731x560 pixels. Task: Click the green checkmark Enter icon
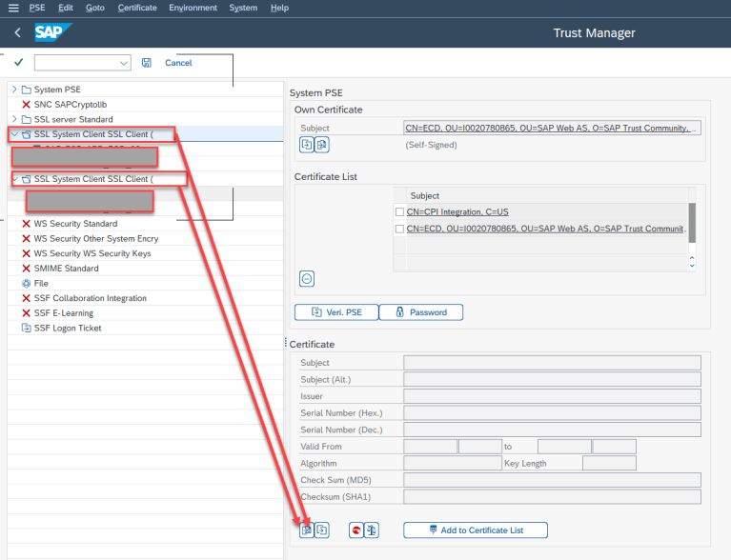(19, 63)
